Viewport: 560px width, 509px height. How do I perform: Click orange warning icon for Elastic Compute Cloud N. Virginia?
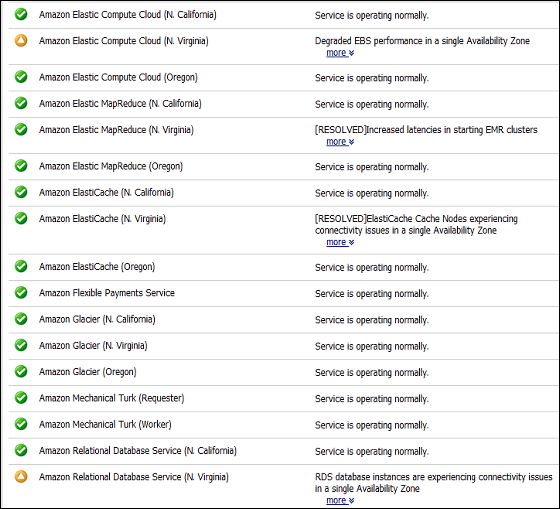pos(21,41)
